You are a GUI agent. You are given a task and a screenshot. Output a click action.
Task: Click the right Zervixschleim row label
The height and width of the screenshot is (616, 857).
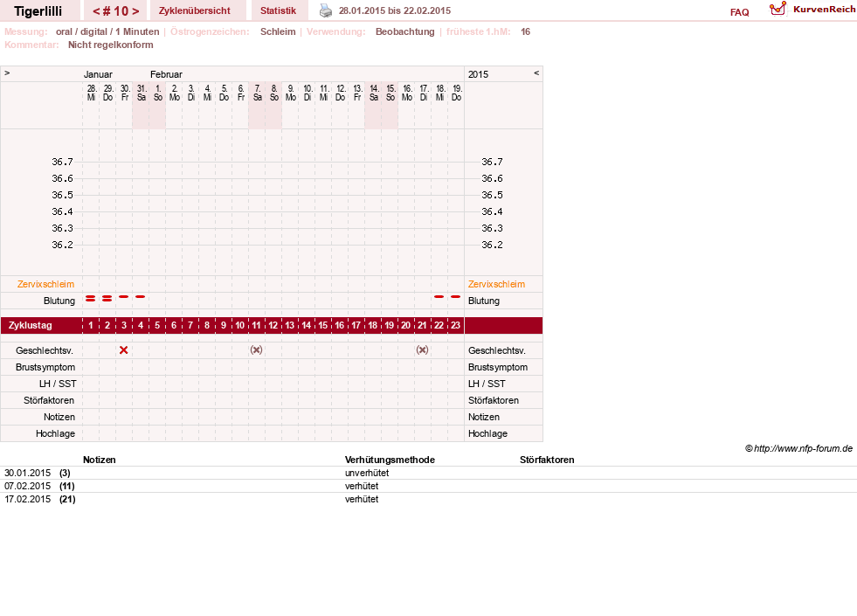pos(496,284)
